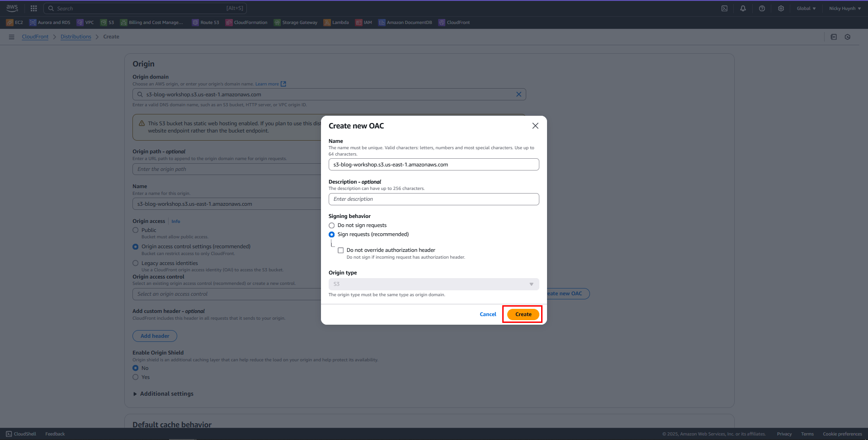The image size is (868, 440).
Task: Open the Global region dropdown
Action: point(806,8)
